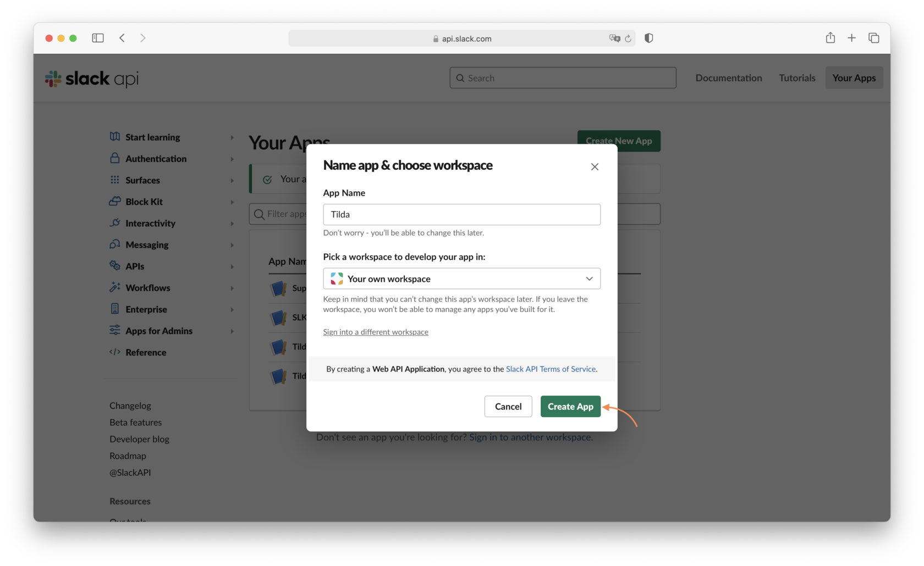Reload the page using the refresh icon
924x566 pixels.
(x=628, y=38)
